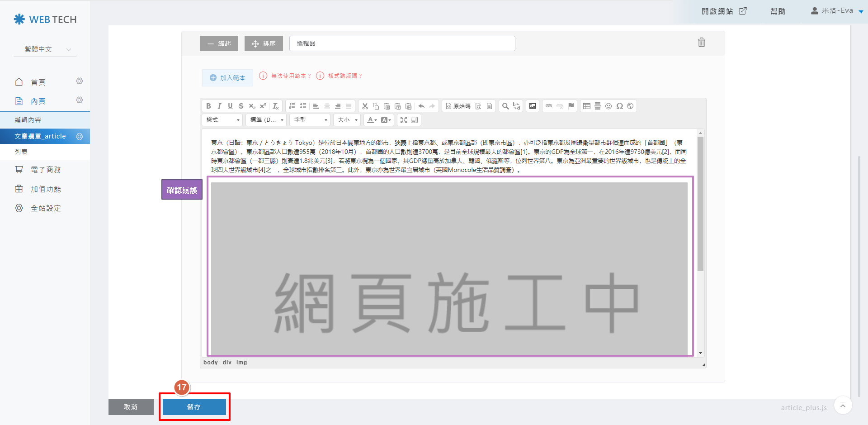Image resolution: width=868 pixels, height=425 pixels.
Task: Insert a table into the editor
Action: (x=587, y=106)
